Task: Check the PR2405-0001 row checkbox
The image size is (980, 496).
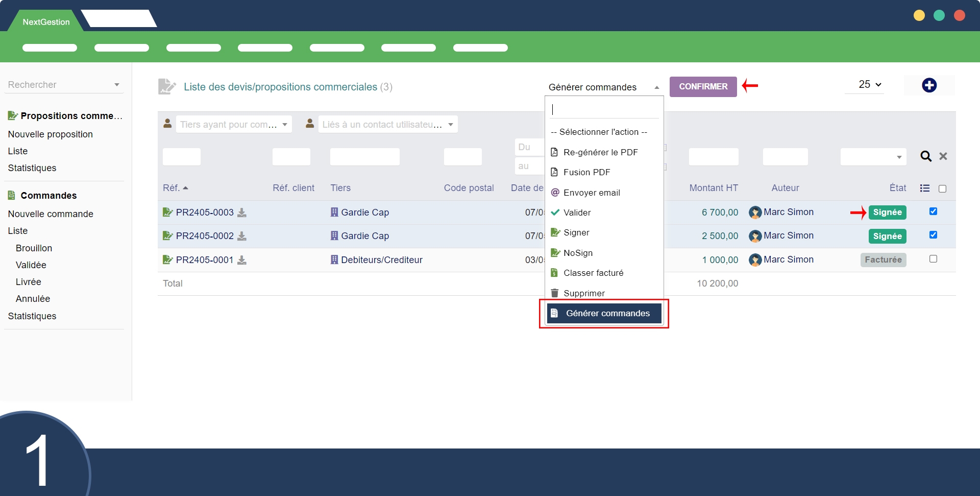Action: click(933, 259)
